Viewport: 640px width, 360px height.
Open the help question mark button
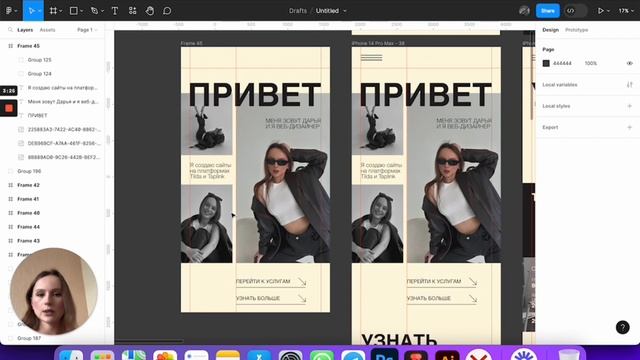[622, 327]
